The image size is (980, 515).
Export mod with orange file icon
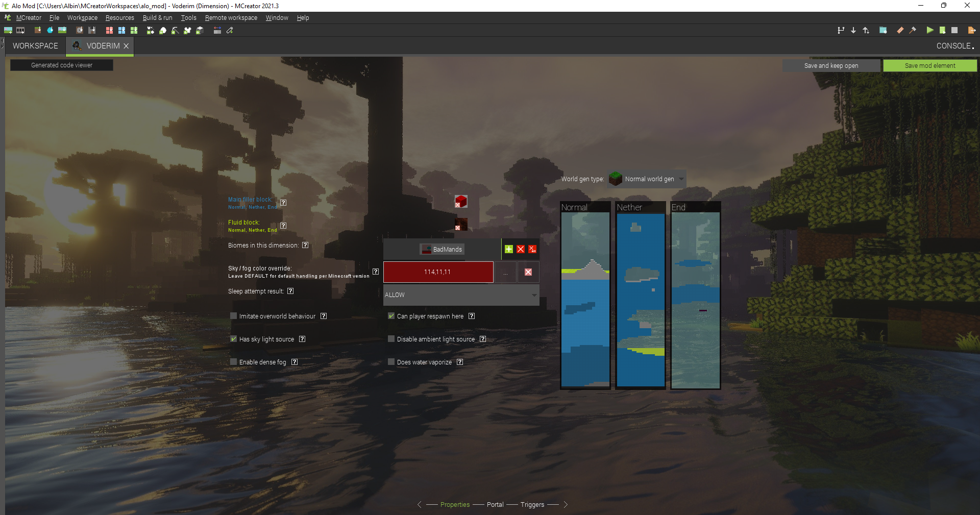972,30
